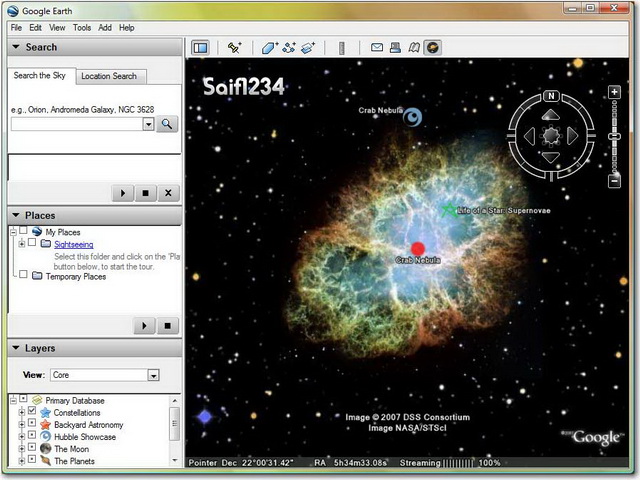Open the search history dropdown arrow
Viewport: 640px width, 480px height.
coord(149,124)
